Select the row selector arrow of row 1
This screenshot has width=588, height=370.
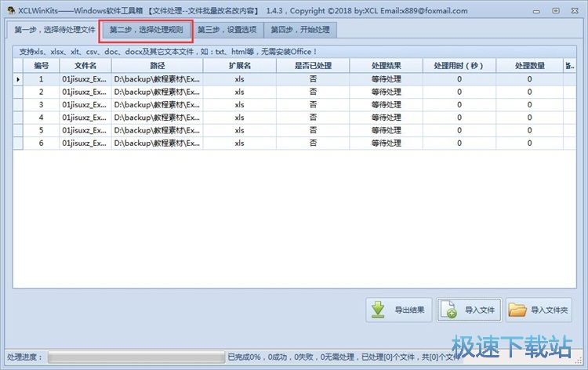[x=18, y=79]
